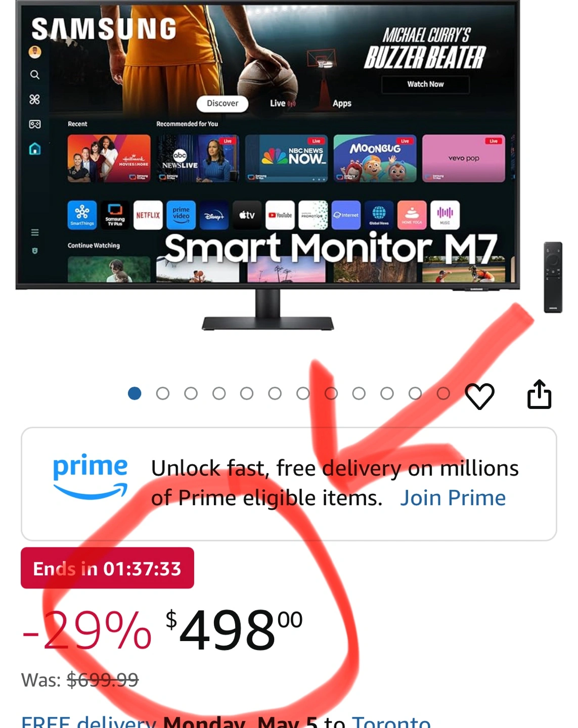
Task: Select the second image carousel dot
Action: tap(163, 393)
